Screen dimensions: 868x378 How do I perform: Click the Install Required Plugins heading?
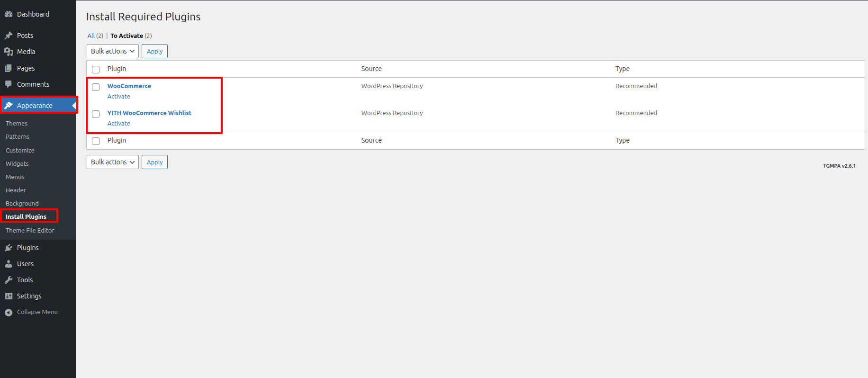144,17
